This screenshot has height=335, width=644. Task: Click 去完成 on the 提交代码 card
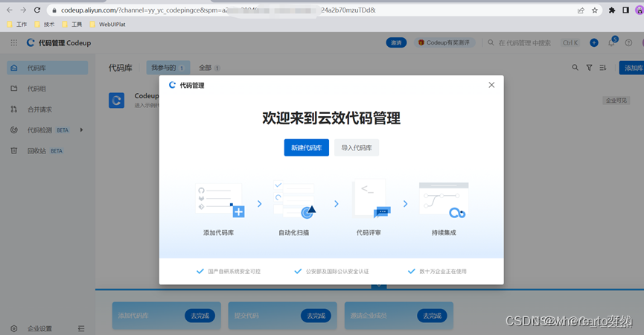click(316, 316)
